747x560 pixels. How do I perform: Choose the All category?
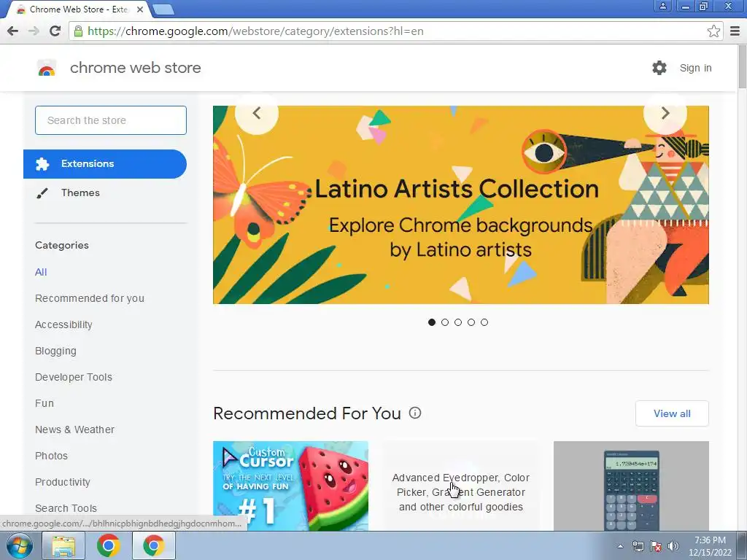point(41,272)
